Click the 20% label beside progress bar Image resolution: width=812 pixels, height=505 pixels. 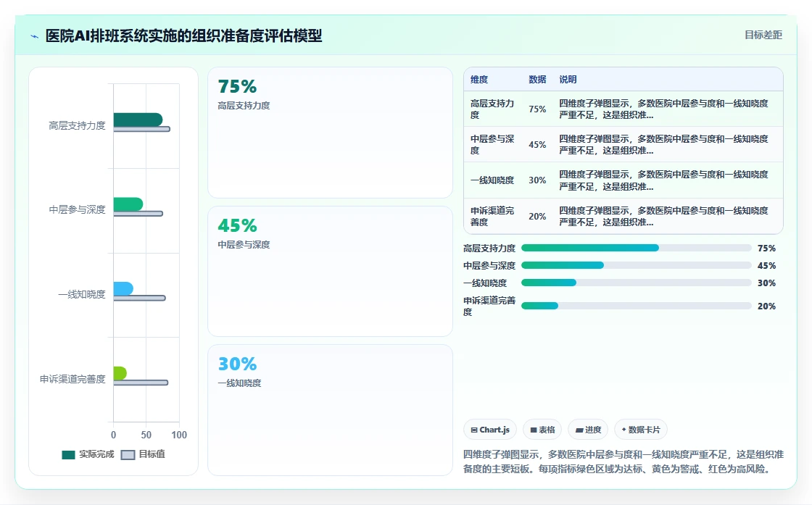[766, 306]
